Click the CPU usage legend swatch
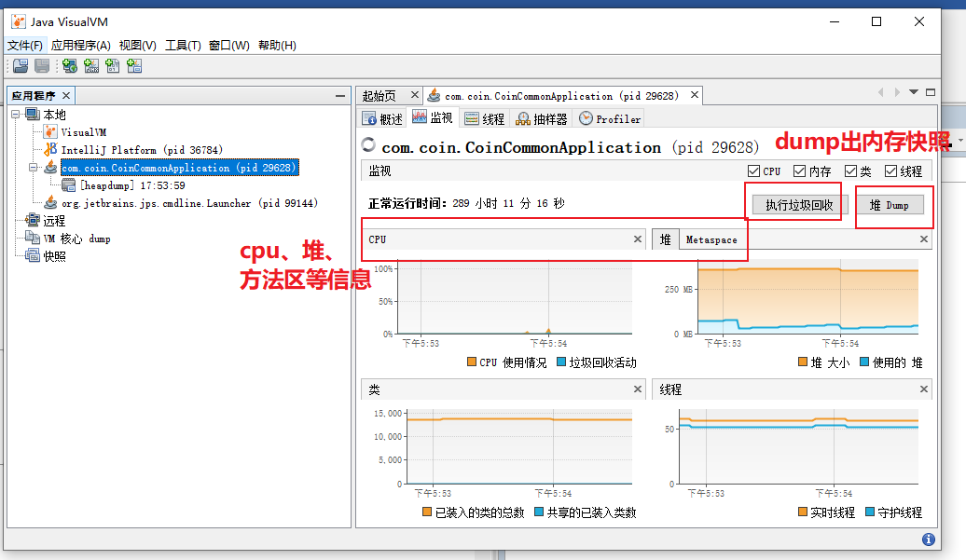 tap(472, 362)
